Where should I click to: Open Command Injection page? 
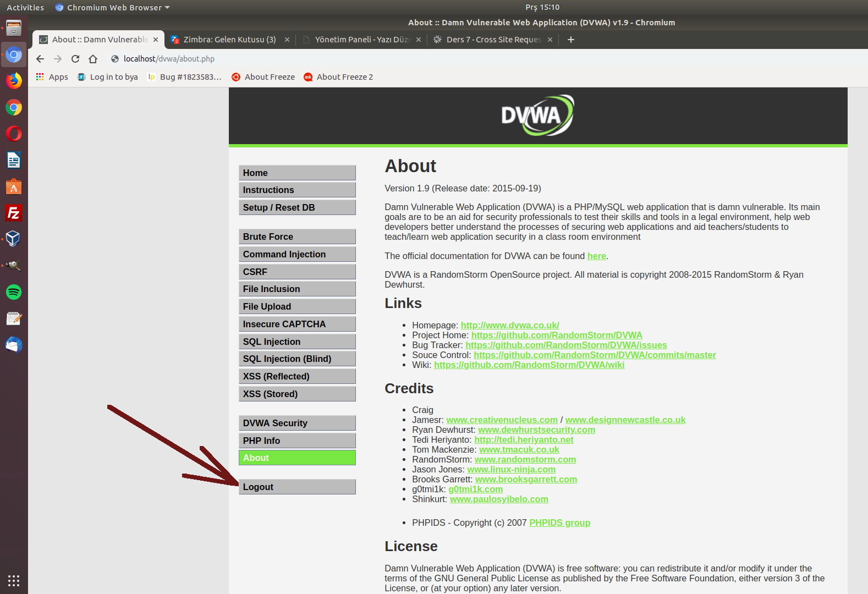tap(297, 254)
